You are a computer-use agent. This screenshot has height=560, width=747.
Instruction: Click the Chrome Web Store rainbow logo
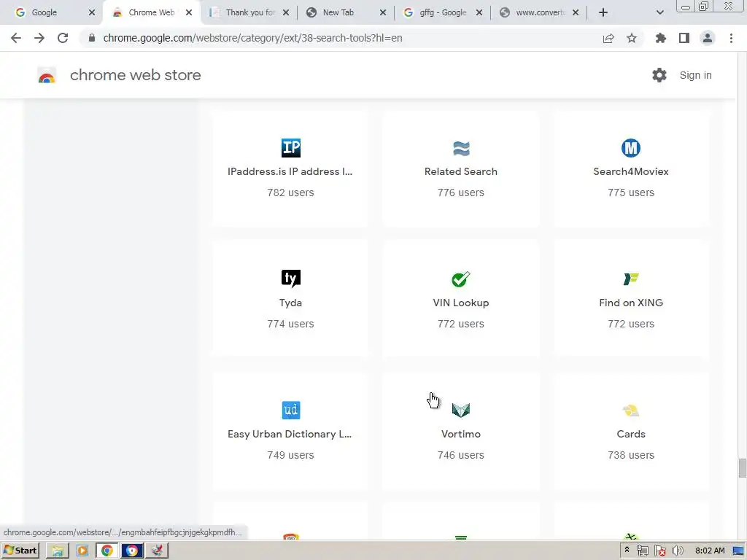coord(47,75)
